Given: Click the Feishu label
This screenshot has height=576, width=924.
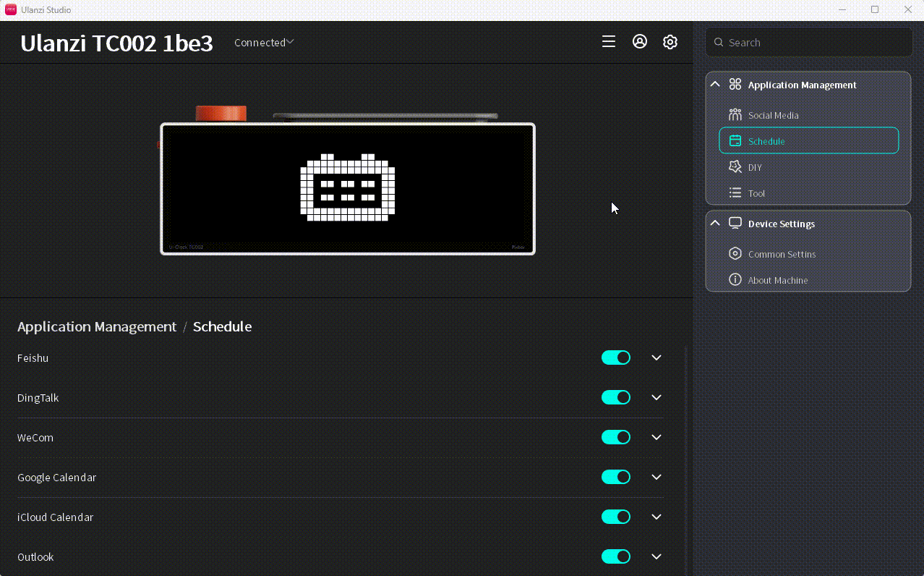Looking at the screenshot, I should 33,358.
